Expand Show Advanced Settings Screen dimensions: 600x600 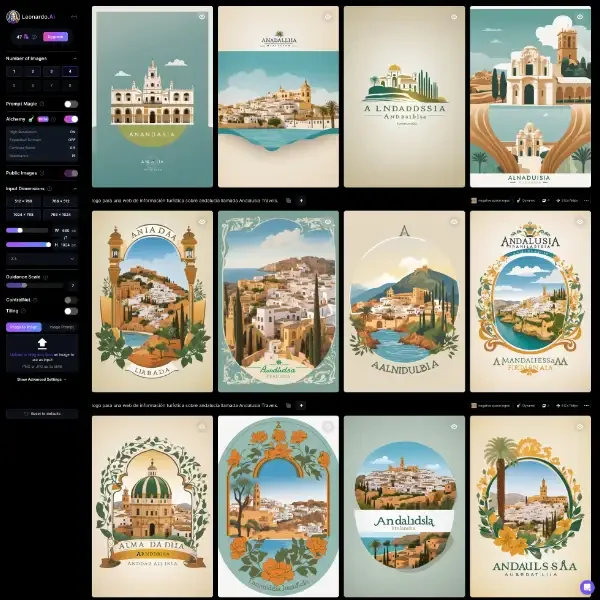[41, 380]
